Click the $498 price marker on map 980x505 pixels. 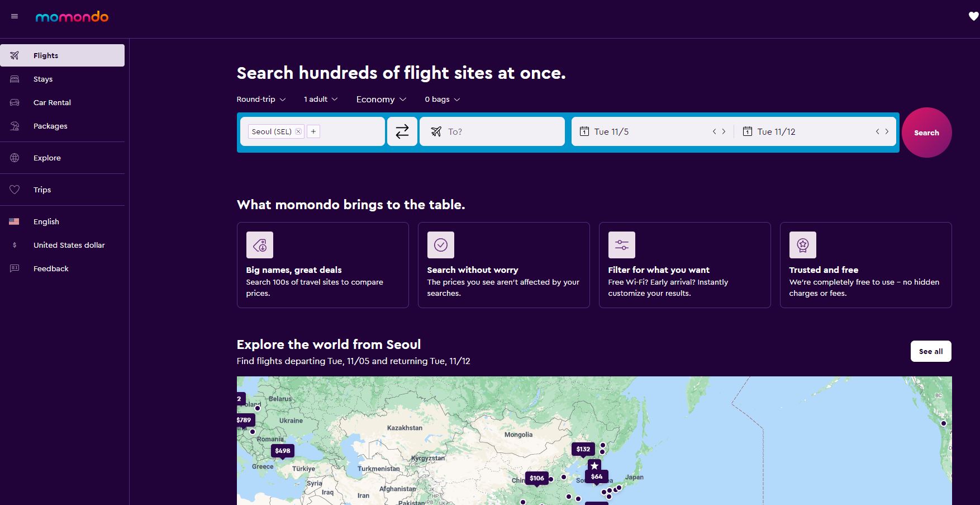[x=282, y=451]
